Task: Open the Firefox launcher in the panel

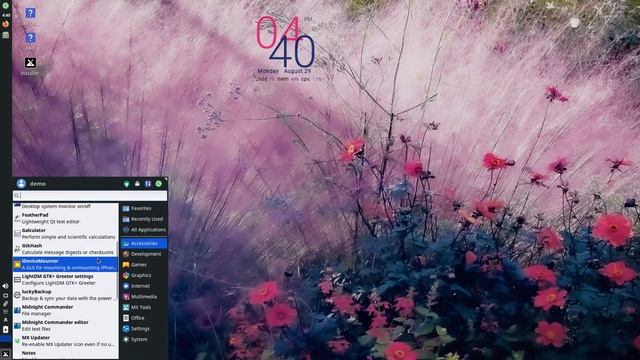Action: (x=5, y=24)
